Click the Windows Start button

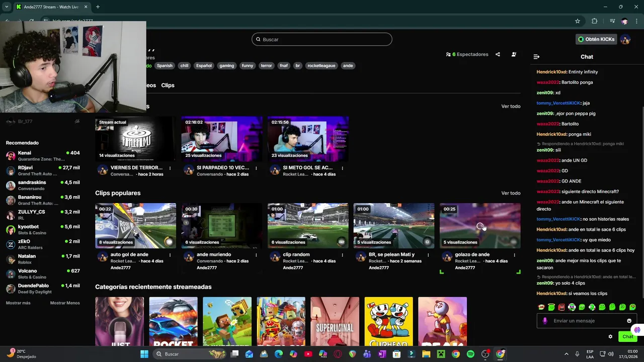pos(144,354)
